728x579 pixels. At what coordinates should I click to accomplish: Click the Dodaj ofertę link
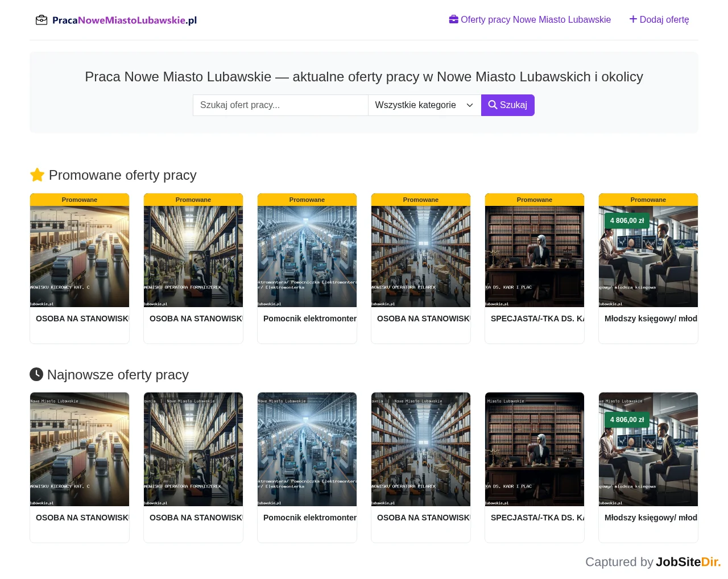tap(659, 20)
